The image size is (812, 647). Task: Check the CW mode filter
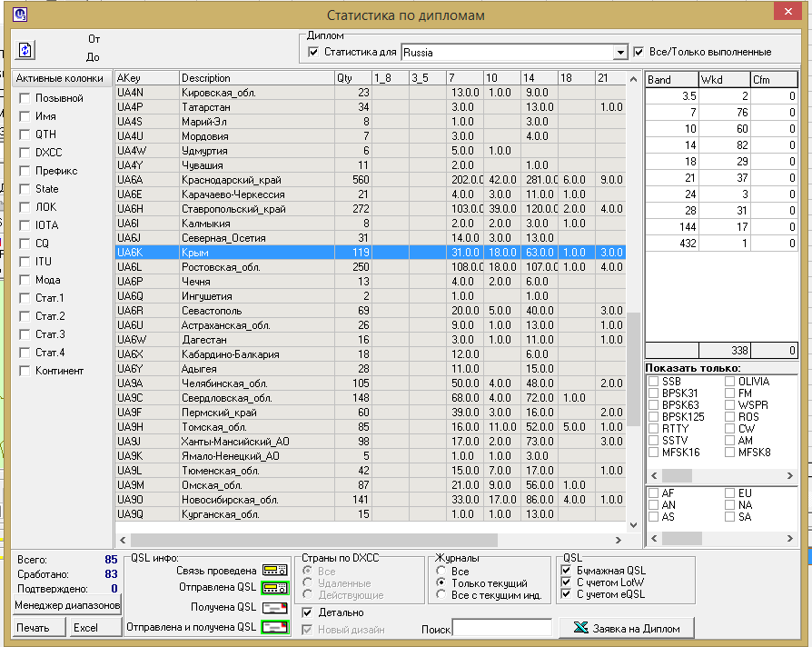[x=730, y=429]
